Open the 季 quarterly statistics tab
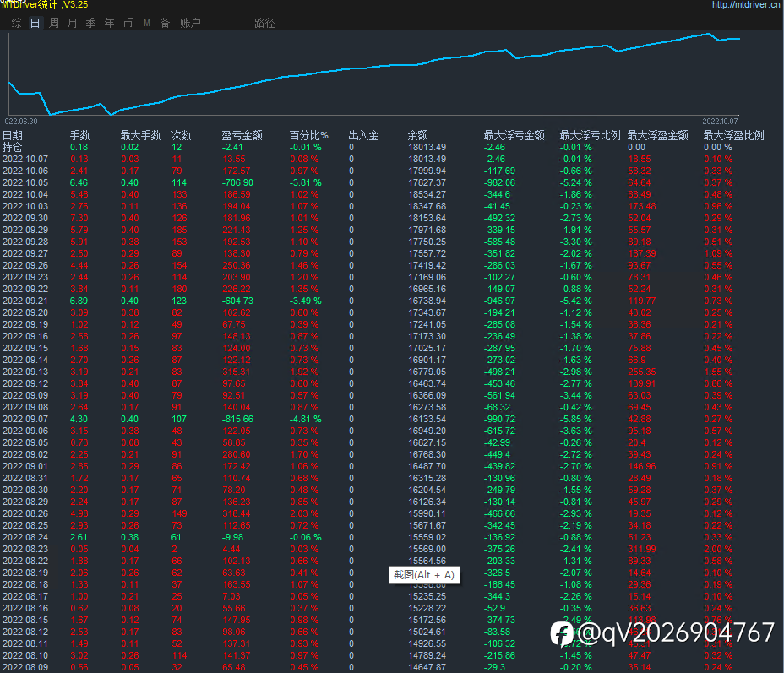Viewport: 784px width, 673px height. click(x=91, y=23)
